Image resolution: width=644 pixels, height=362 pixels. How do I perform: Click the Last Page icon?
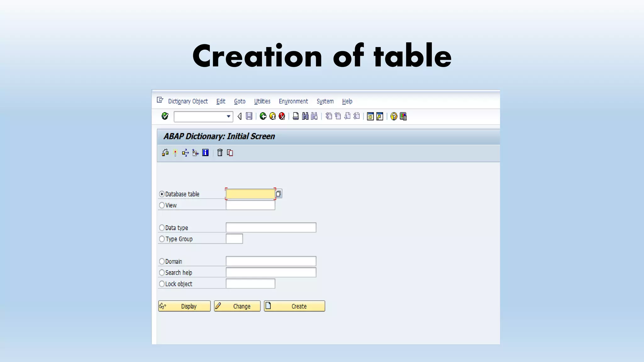pyautogui.click(x=356, y=116)
